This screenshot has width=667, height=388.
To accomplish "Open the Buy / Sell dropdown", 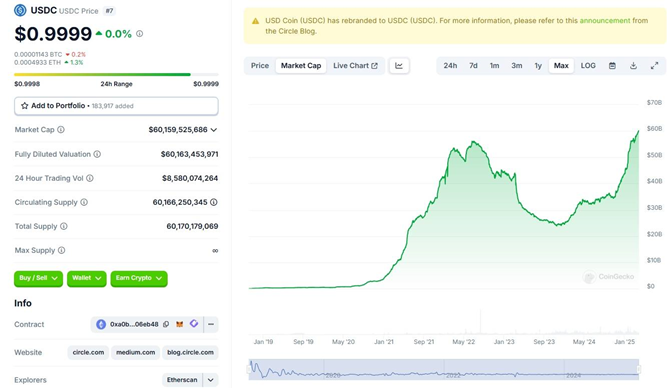I will (x=38, y=278).
